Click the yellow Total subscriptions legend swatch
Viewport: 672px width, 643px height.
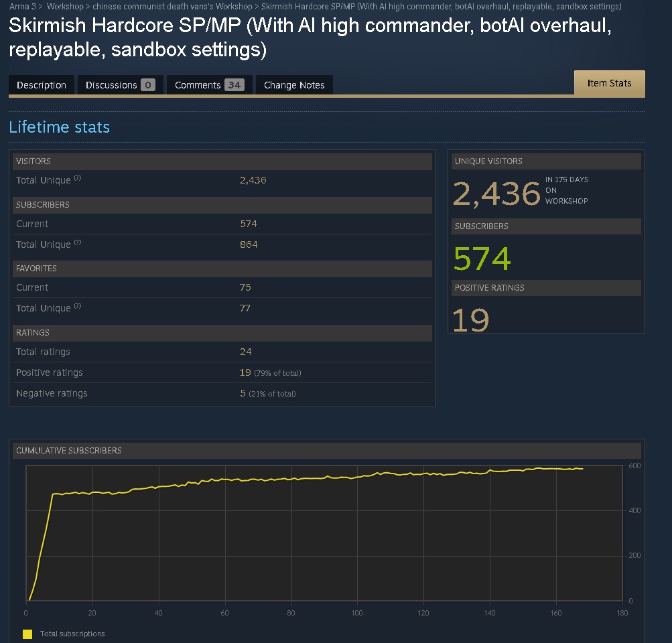27,634
